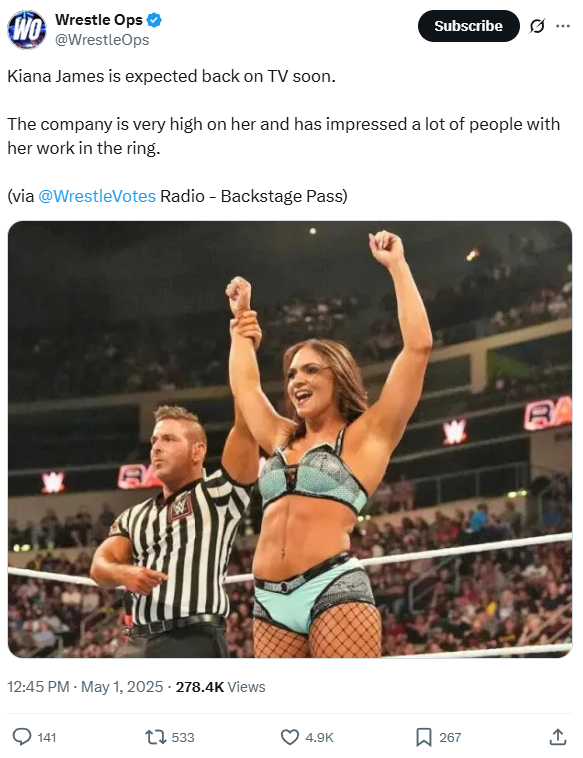Subscribe to Wrestle Ops

click(x=468, y=26)
